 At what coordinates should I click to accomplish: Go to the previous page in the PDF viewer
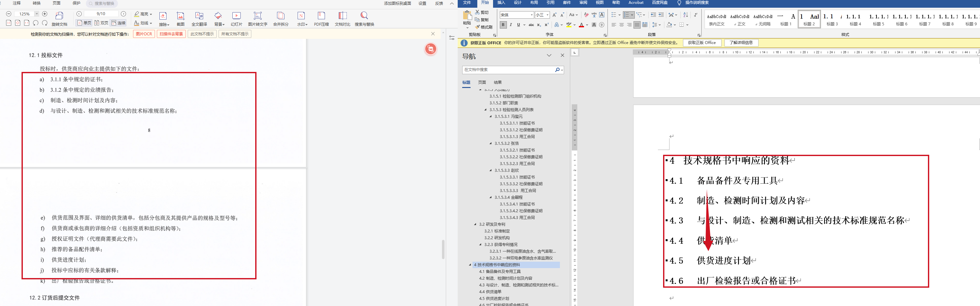79,14
